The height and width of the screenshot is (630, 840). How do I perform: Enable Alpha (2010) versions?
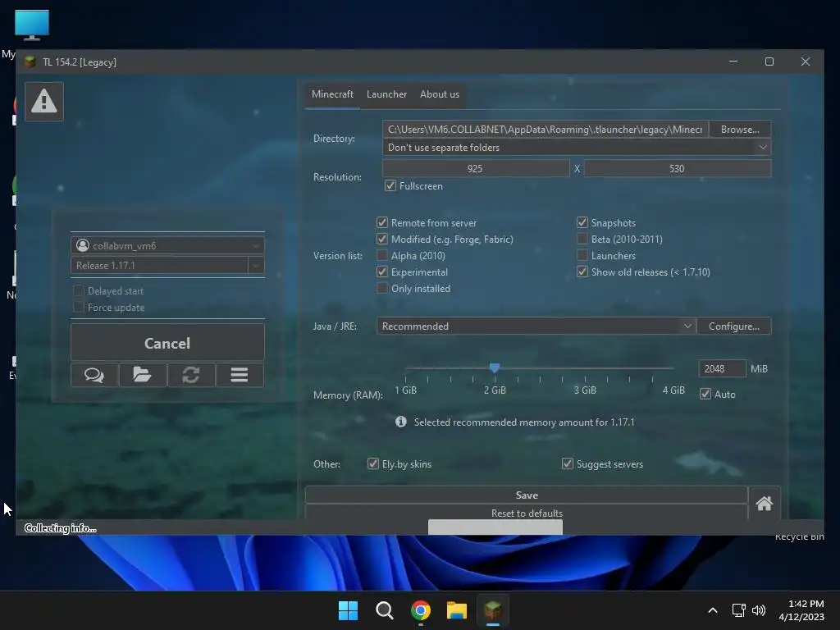coord(382,256)
